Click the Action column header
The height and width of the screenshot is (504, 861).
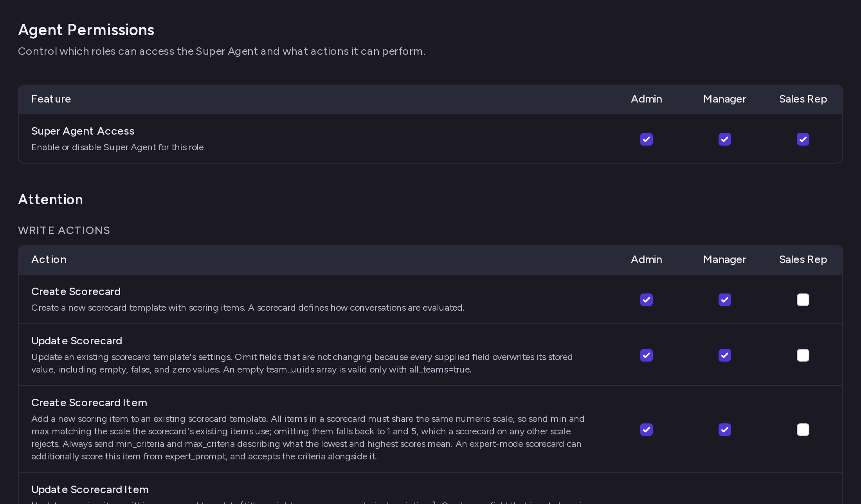[x=49, y=259]
